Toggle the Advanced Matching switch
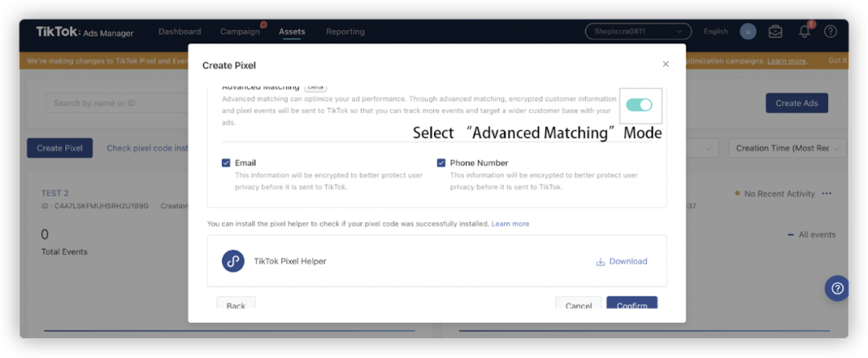Screen dimensions: 868x358 pos(639,104)
